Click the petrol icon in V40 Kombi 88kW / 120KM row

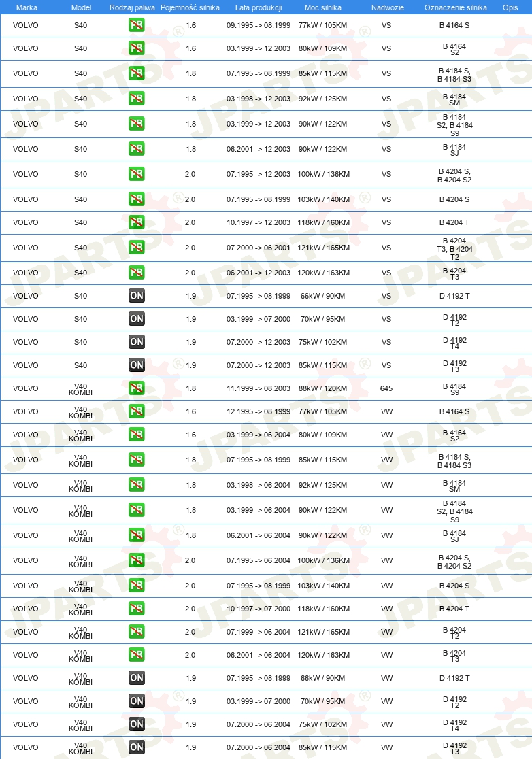(137, 388)
